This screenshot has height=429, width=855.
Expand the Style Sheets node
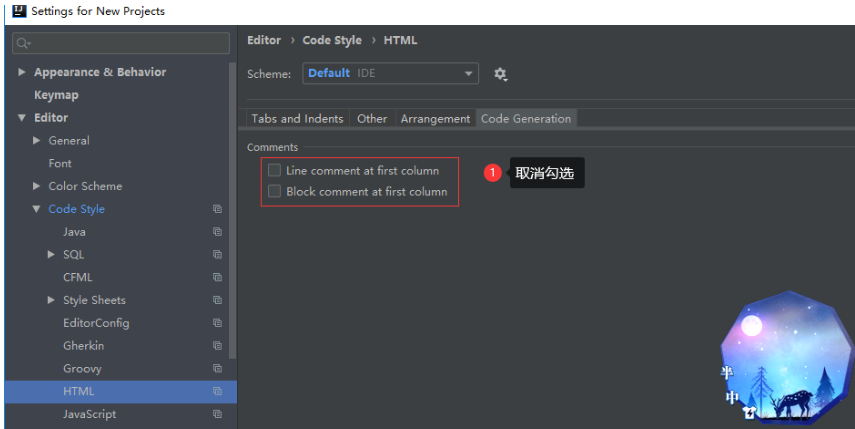click(51, 300)
